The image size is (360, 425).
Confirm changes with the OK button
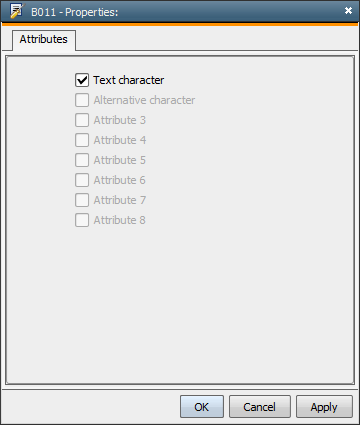pyautogui.click(x=202, y=407)
